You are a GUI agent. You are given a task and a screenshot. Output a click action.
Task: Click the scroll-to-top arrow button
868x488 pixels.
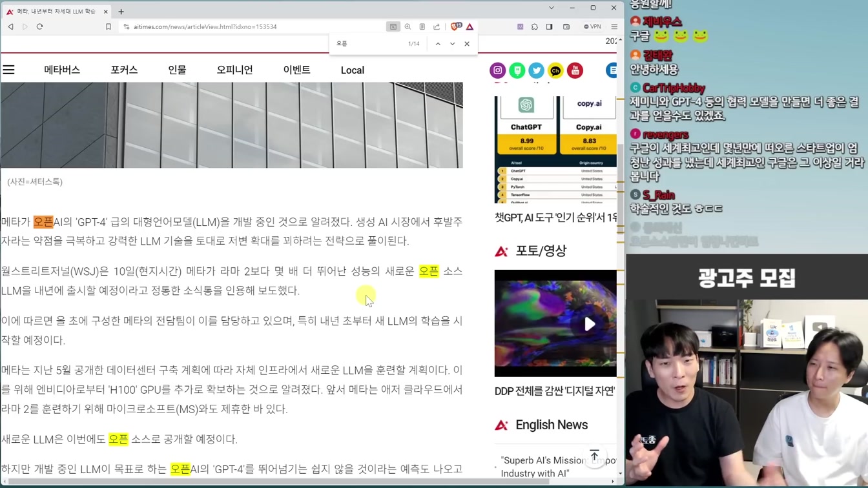tap(594, 455)
